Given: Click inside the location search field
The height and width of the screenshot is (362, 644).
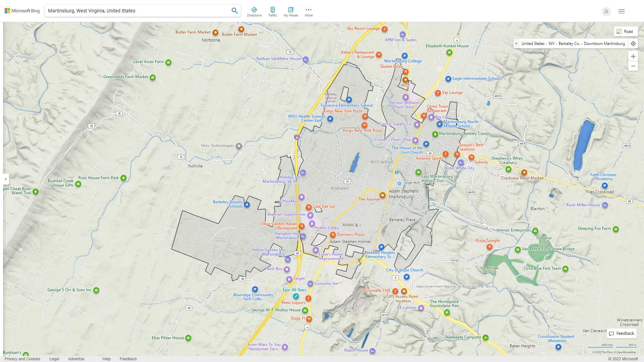Looking at the screenshot, I should tap(138, 11).
